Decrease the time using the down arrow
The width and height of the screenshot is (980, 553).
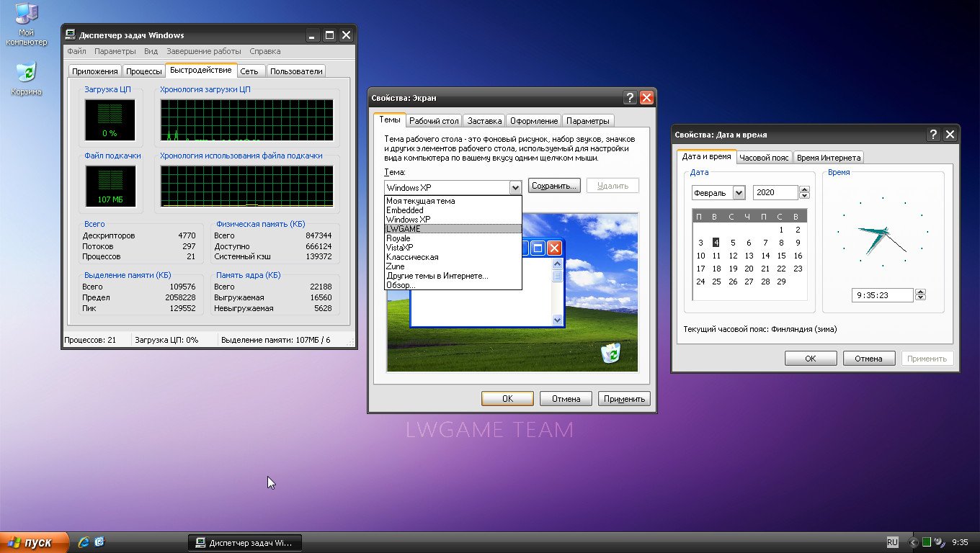pyautogui.click(x=920, y=298)
